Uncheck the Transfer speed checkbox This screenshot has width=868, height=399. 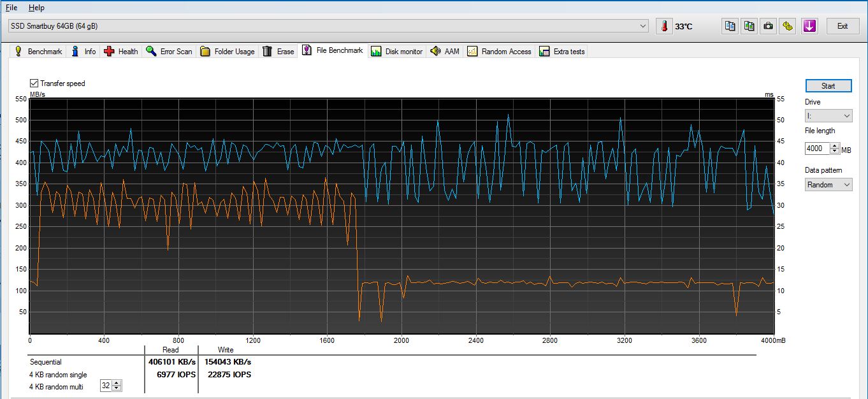[x=34, y=83]
